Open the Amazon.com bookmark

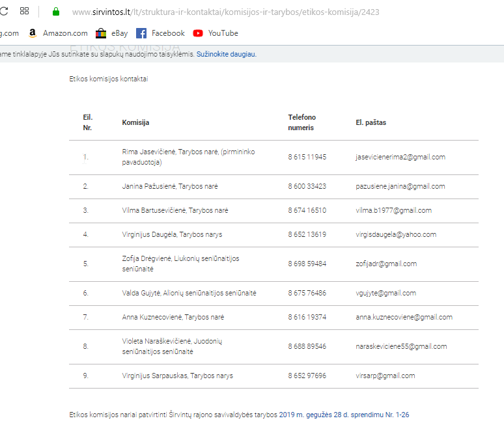coord(58,33)
